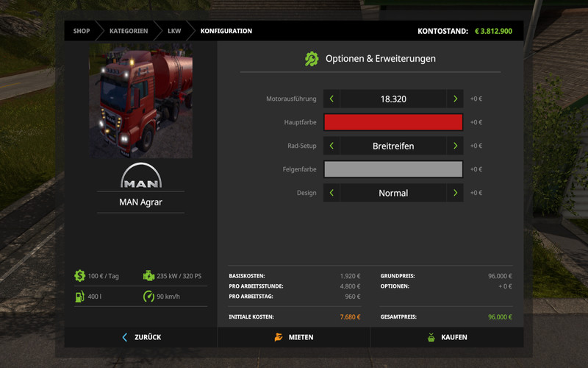The height and width of the screenshot is (368, 588).
Task: Click the daily upkeep money icon
Action: [x=79, y=276]
